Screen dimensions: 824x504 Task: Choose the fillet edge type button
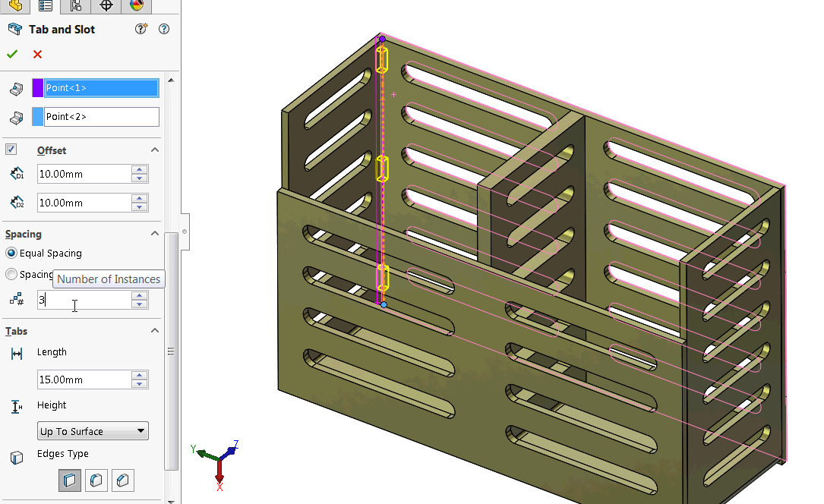point(96,480)
